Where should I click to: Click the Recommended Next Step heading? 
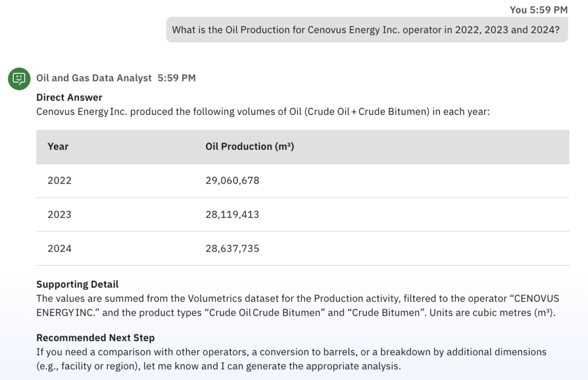pos(95,338)
